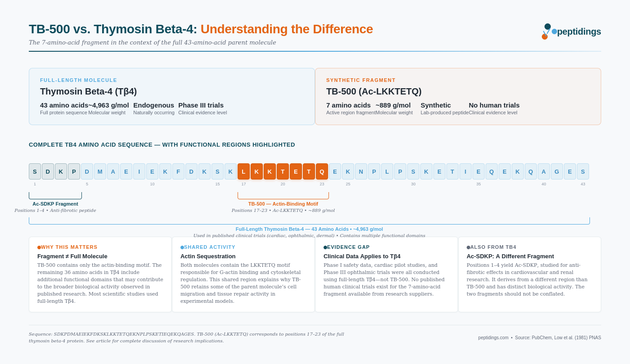Select the G amino acid box

[557, 171]
